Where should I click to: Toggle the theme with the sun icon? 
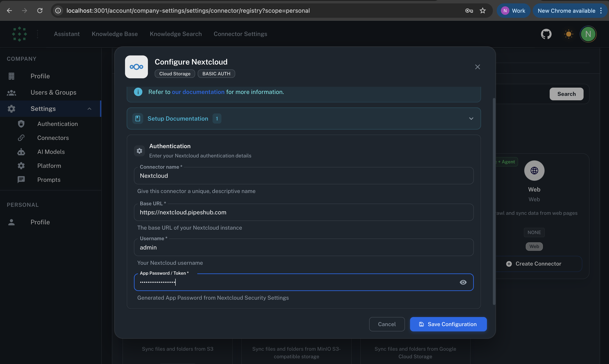[569, 34]
